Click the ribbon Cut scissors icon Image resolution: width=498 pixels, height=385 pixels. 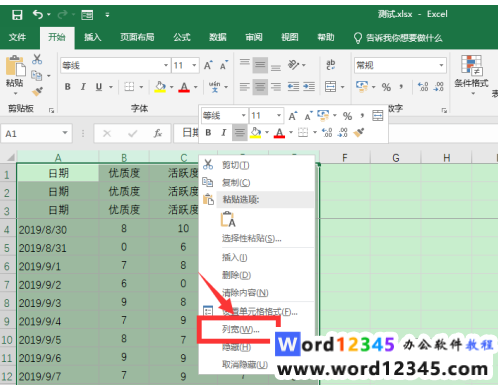pos(37,60)
